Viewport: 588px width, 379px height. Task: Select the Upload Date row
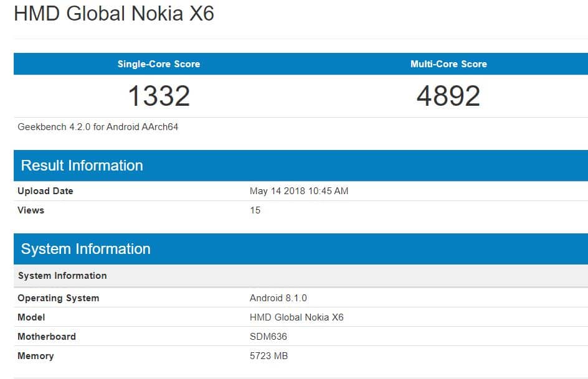(x=44, y=190)
